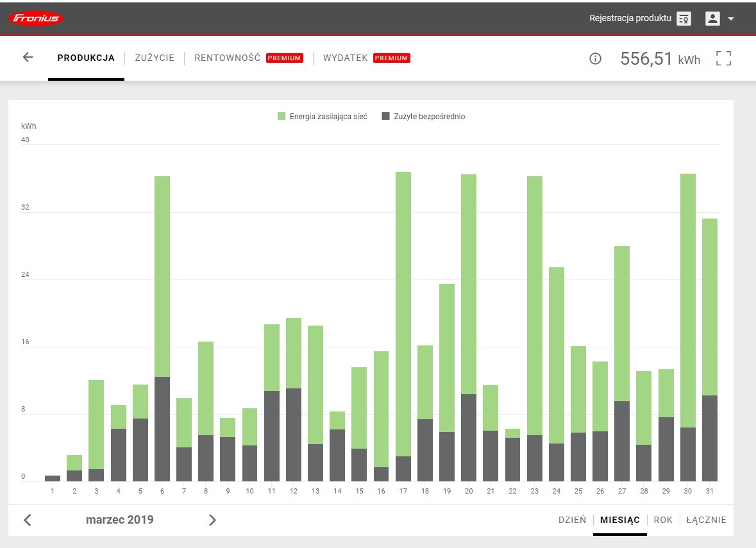
Task: Open the product registration icon
Action: click(684, 19)
